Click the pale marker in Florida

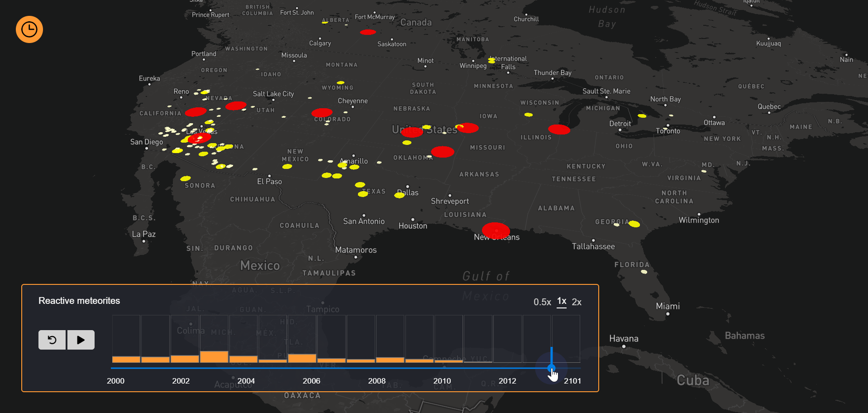[644, 272]
